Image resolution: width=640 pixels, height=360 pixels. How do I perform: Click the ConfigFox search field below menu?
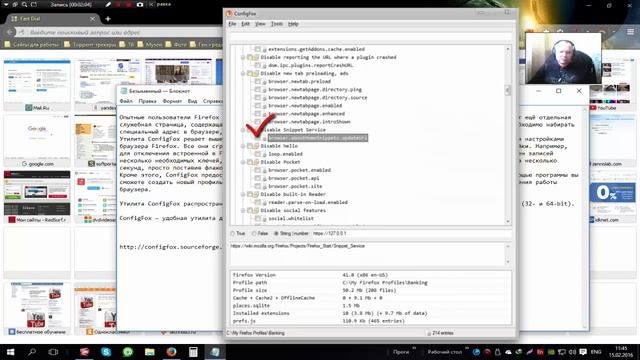[x=370, y=37]
